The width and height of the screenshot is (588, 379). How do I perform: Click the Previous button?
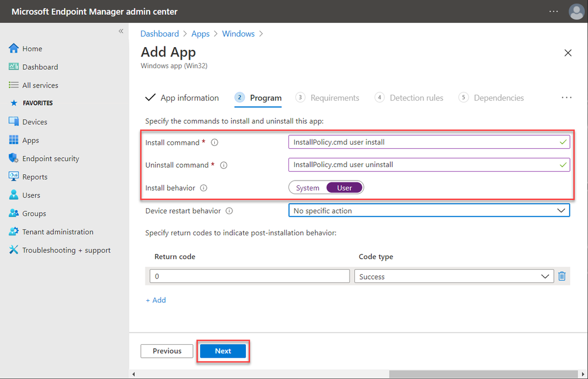coord(167,351)
